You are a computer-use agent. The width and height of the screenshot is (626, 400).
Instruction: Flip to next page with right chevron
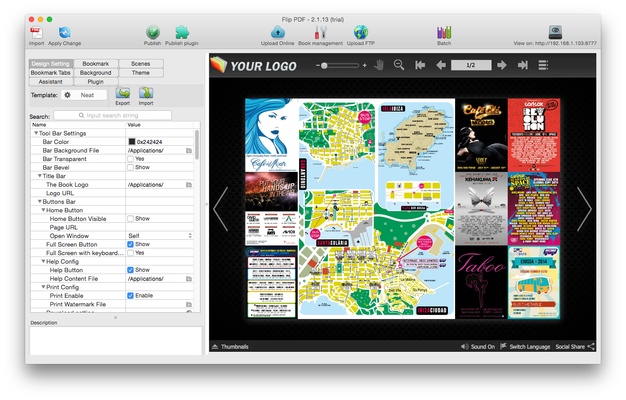[584, 209]
